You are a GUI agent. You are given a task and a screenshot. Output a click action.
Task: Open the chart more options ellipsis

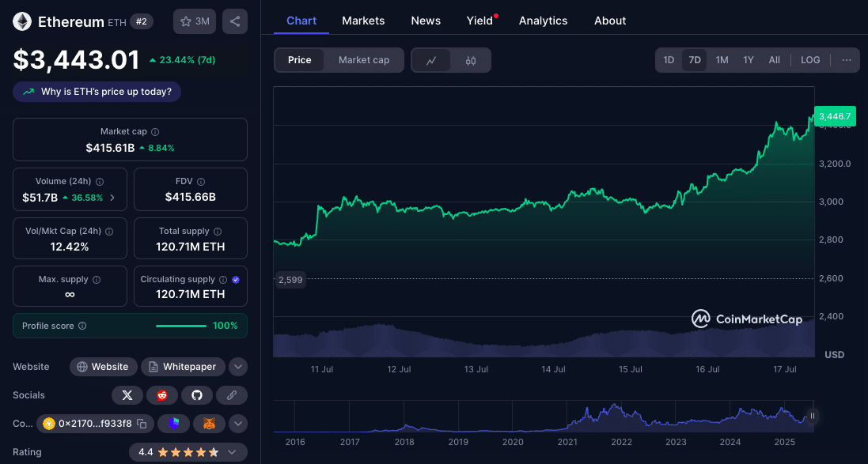tap(847, 60)
